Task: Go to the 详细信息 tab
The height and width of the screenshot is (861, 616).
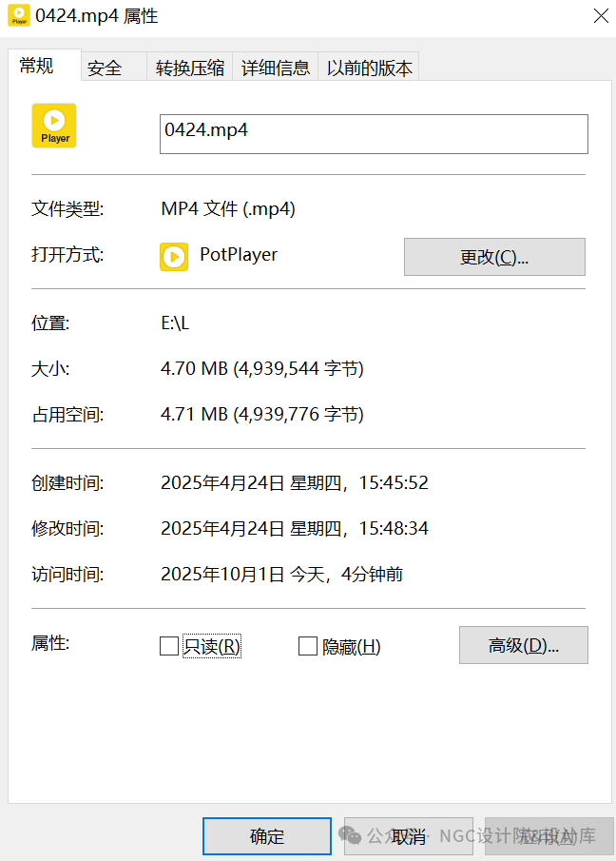Action: (276, 68)
